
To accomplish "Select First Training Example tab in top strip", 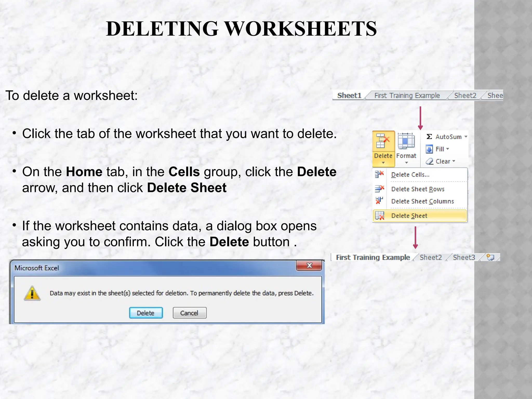I will [x=407, y=96].
